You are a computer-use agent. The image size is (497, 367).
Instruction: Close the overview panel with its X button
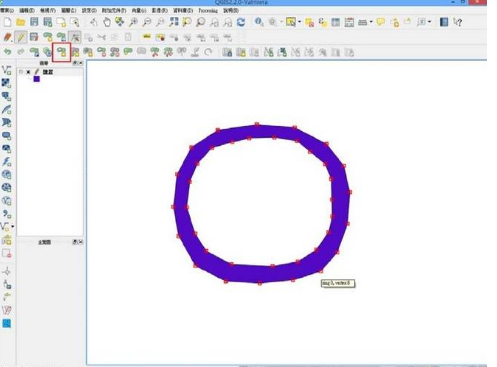click(81, 242)
